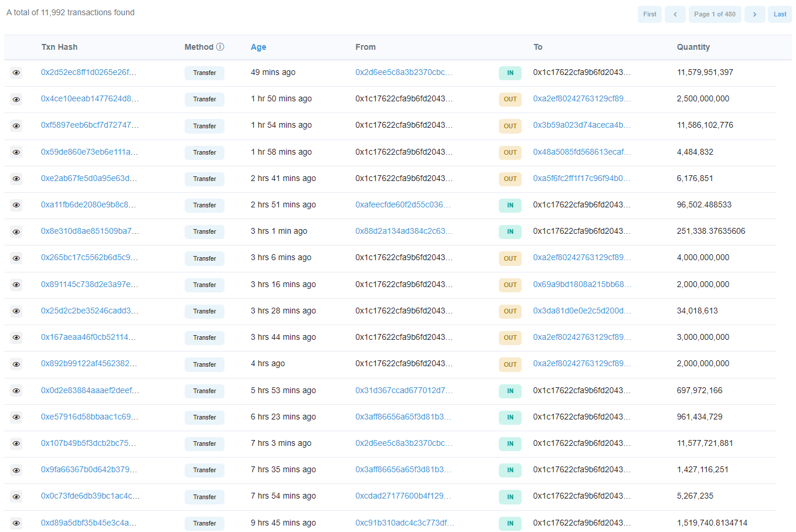
Task: Click the Method column info icon
Action: pyautogui.click(x=220, y=47)
